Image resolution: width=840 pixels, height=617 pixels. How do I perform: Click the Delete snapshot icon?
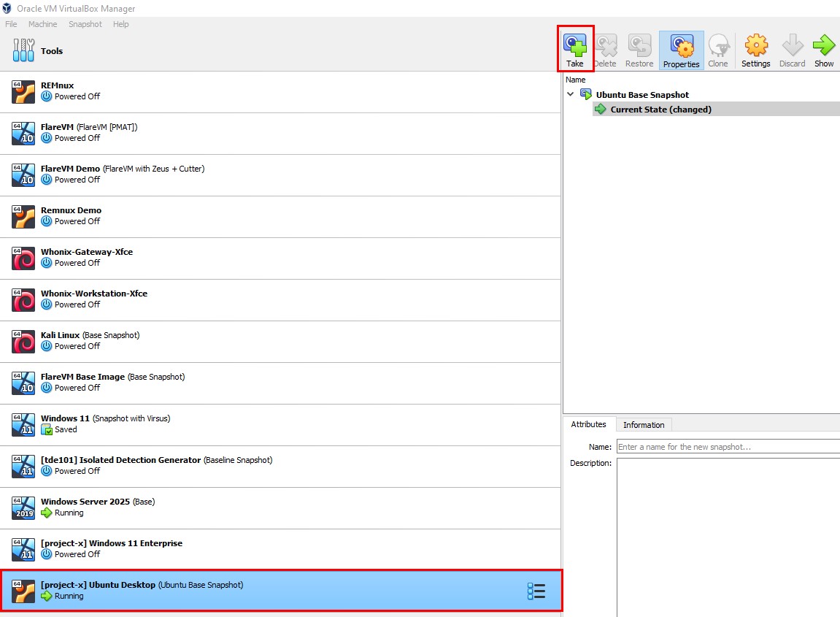(x=605, y=46)
